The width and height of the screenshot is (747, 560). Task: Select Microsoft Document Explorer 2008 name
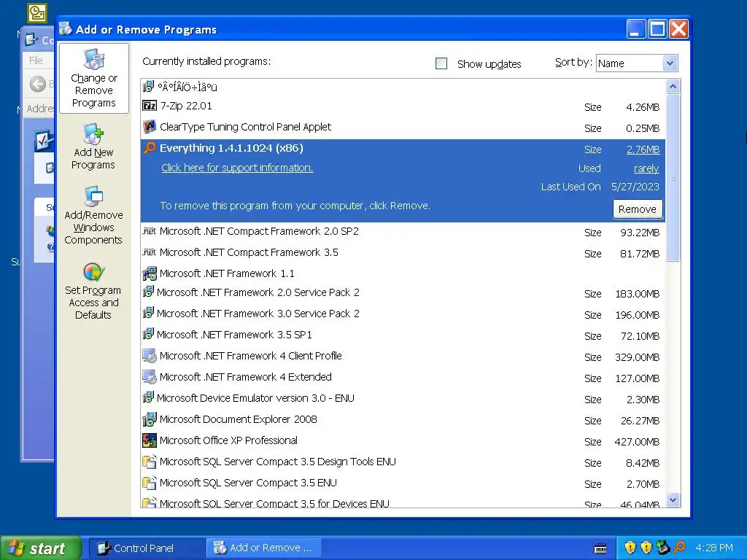pos(239,419)
